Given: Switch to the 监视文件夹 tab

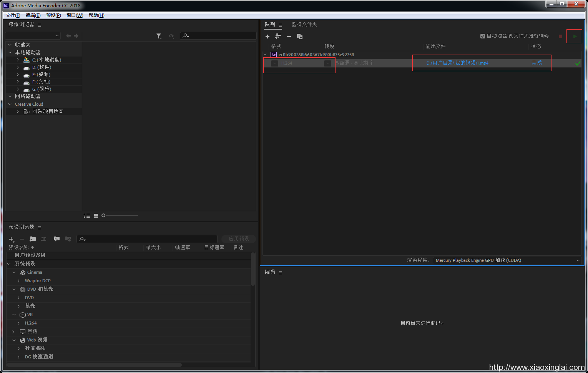Looking at the screenshot, I should pos(304,25).
